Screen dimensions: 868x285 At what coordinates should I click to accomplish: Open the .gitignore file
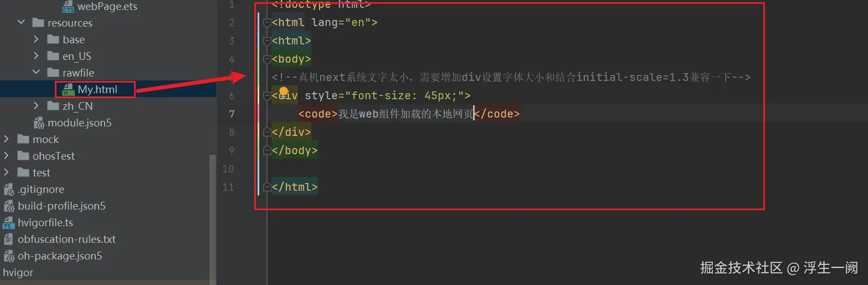coord(41,189)
